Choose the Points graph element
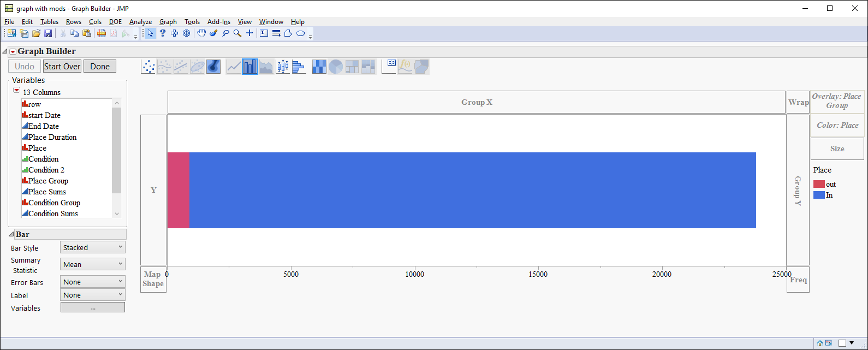Image resolution: width=868 pixels, height=350 pixels. pos(148,67)
